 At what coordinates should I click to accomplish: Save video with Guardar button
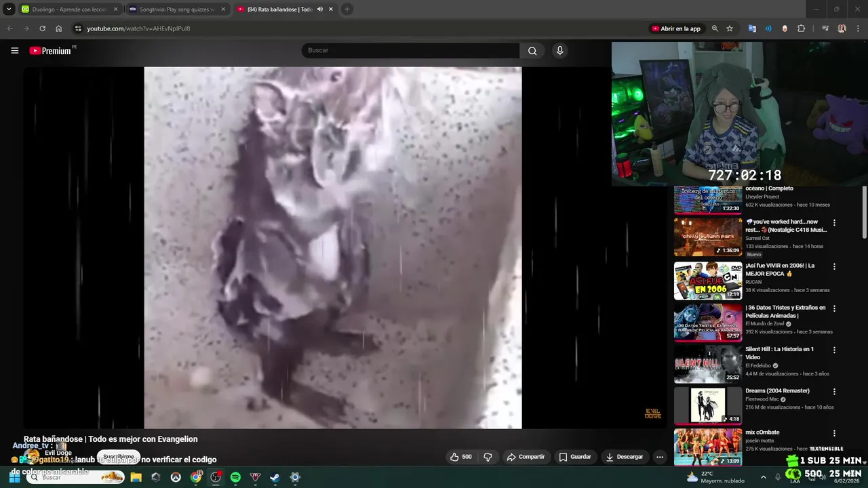pyautogui.click(x=575, y=457)
